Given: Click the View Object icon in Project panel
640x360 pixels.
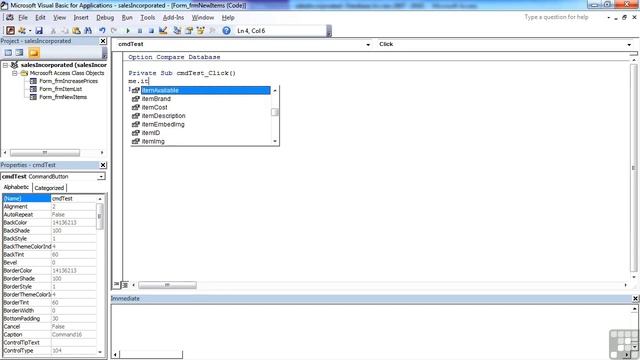Looking at the screenshot, I should pos(20,53).
